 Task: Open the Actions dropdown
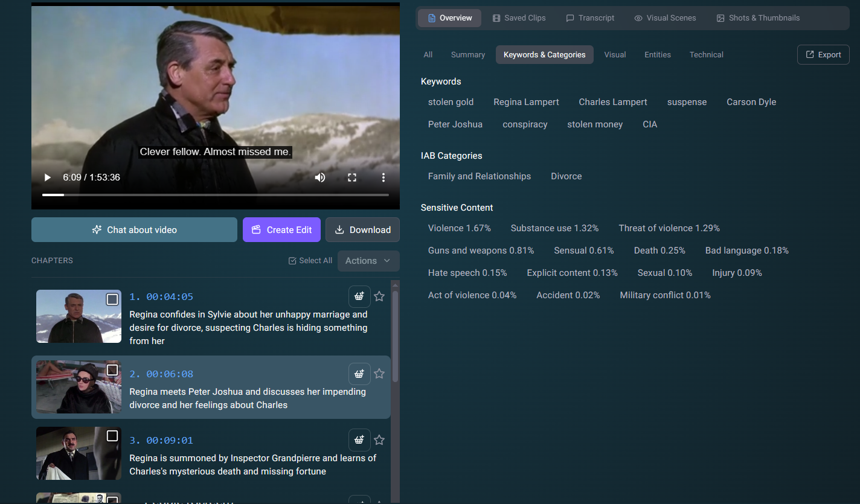click(x=368, y=261)
